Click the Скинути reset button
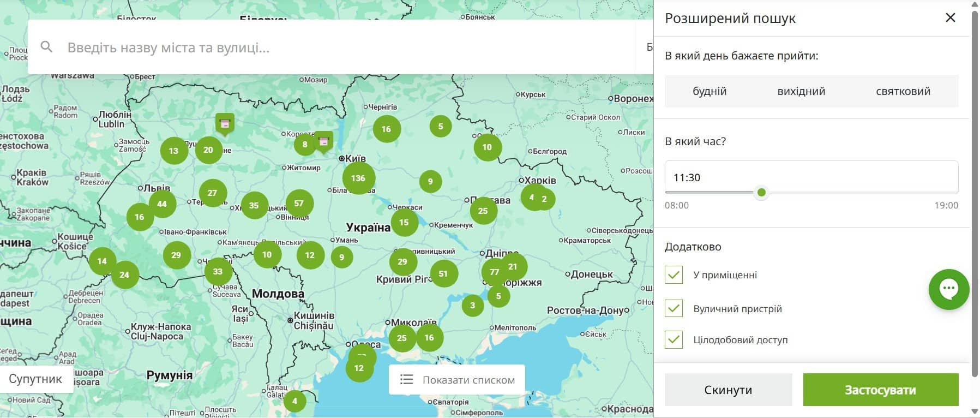The image size is (980, 418). pyautogui.click(x=728, y=390)
